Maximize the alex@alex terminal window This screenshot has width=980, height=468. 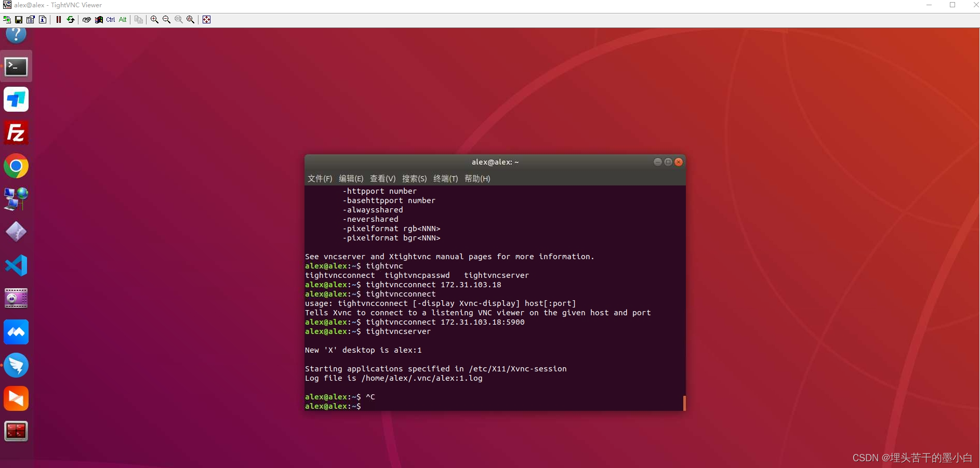(x=668, y=162)
